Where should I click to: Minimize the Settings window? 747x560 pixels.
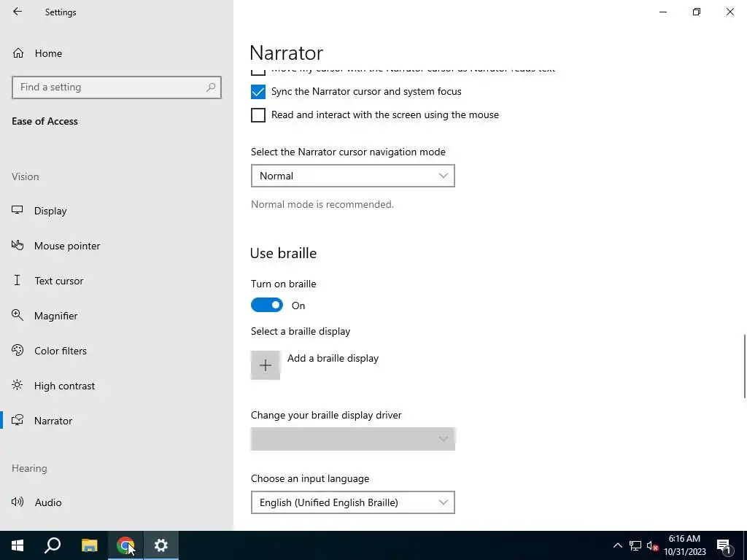click(x=663, y=12)
